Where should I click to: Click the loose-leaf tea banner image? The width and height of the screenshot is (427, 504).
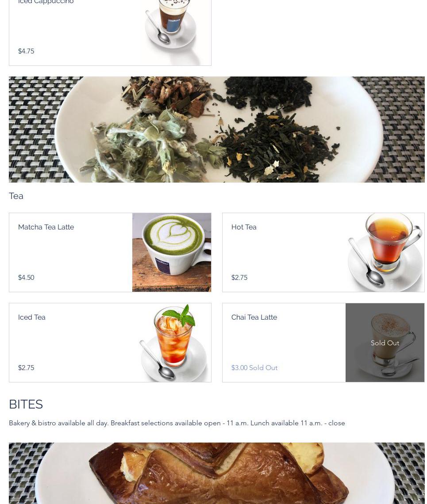pos(216,130)
